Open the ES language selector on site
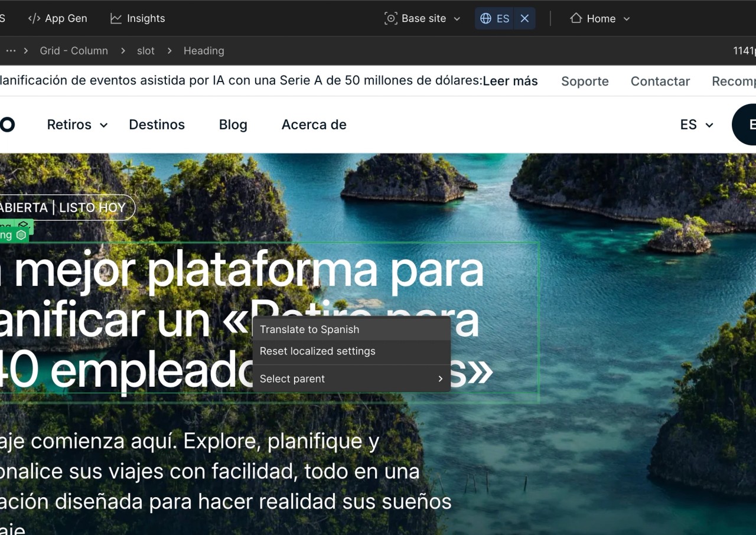The width and height of the screenshot is (756, 535). point(697,125)
